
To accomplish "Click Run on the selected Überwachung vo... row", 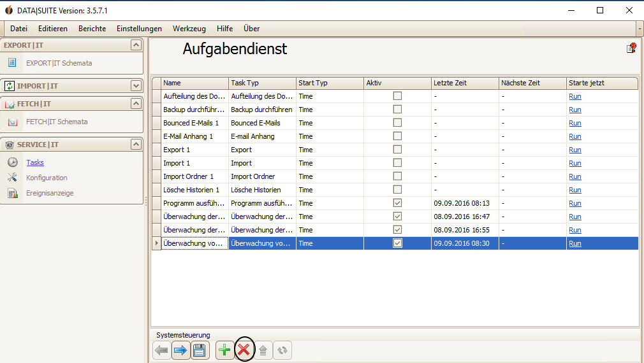I will click(575, 243).
